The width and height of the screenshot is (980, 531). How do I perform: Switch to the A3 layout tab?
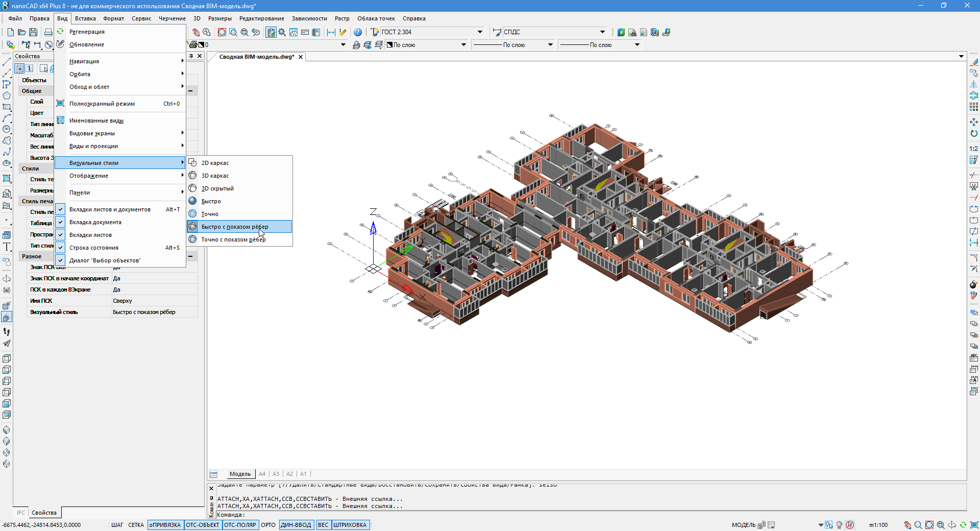coord(276,474)
